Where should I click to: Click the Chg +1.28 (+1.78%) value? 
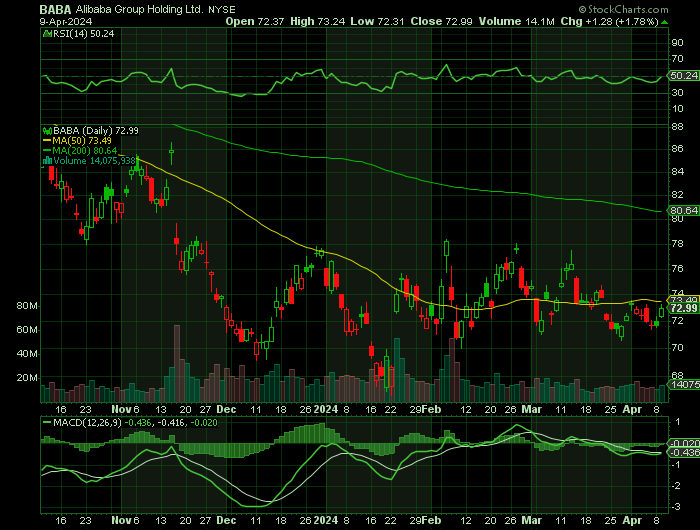click(609, 21)
